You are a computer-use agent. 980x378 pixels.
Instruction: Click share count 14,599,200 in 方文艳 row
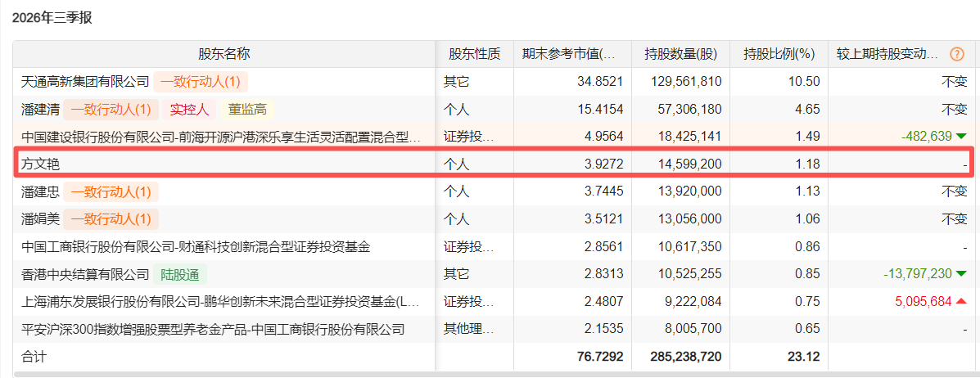(x=688, y=164)
